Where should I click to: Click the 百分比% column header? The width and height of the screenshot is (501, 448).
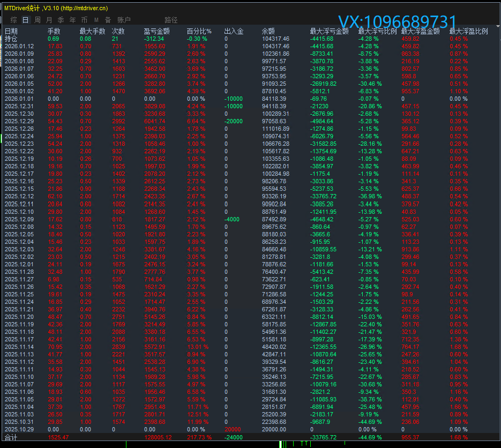click(199, 32)
